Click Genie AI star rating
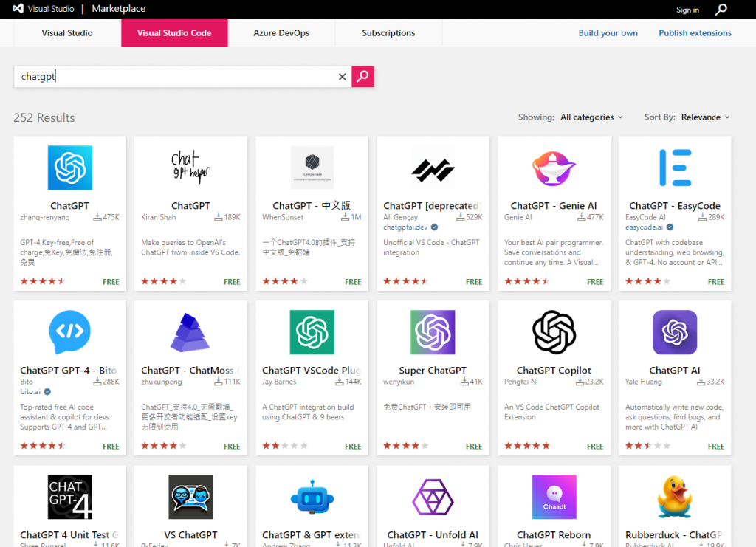The height and width of the screenshot is (547, 756). tap(527, 281)
